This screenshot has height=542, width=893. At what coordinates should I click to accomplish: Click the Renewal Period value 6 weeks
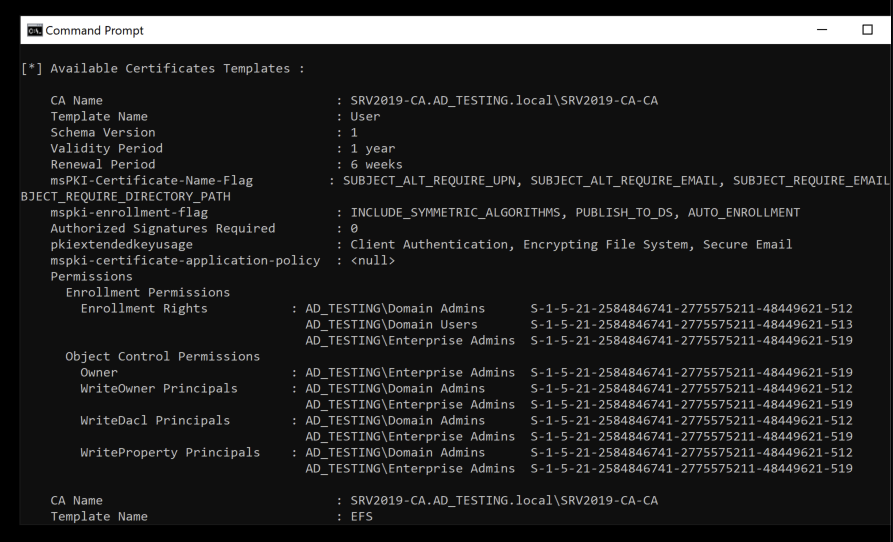click(376, 165)
